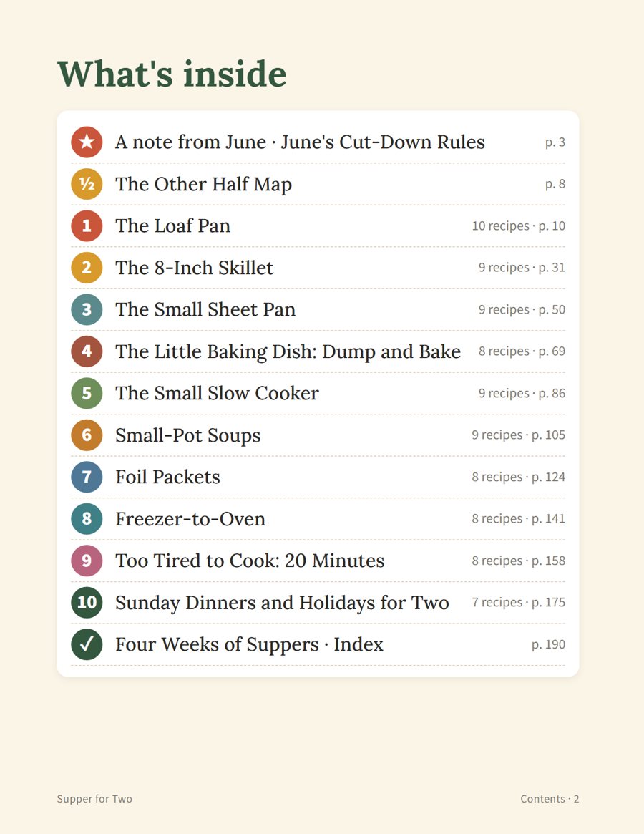Click the "p. 8" page reference
Viewport: 644px width, 834px height.
click(x=555, y=184)
